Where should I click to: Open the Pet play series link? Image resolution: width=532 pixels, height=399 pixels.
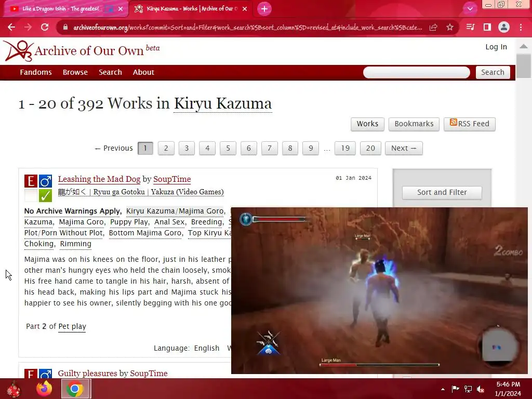[72, 326]
